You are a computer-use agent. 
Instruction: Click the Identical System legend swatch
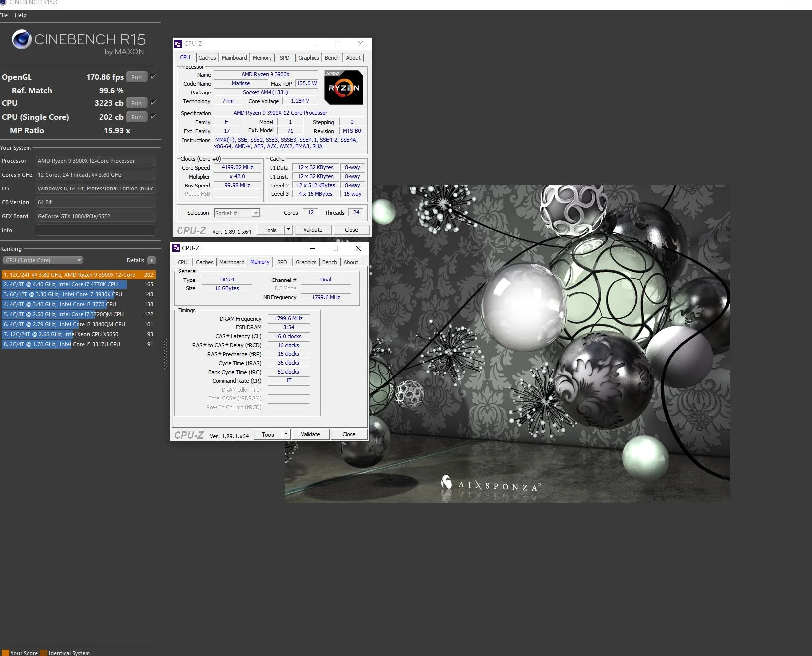44,653
